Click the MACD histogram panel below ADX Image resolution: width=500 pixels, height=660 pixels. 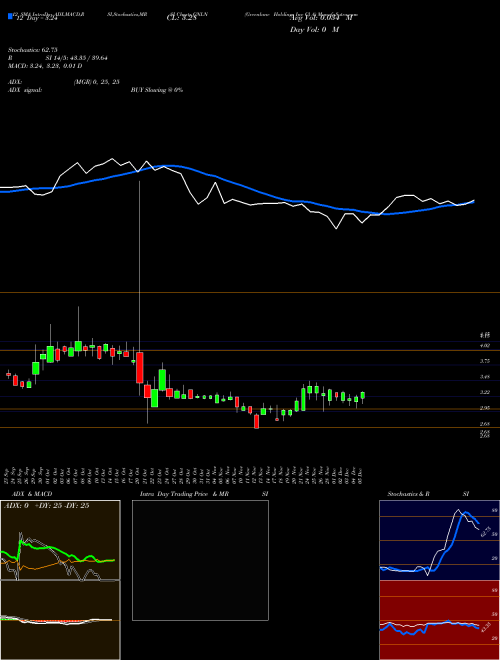tap(60, 620)
